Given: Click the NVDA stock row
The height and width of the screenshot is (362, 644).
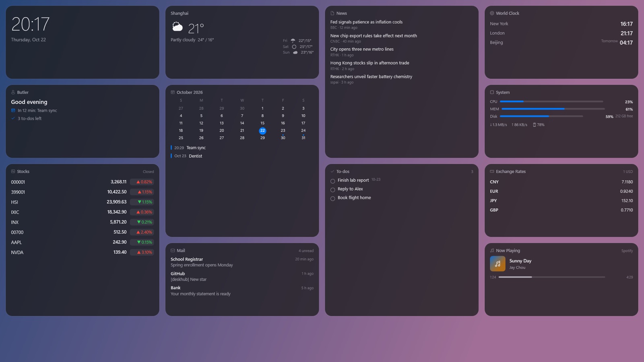Looking at the screenshot, I should (82, 252).
